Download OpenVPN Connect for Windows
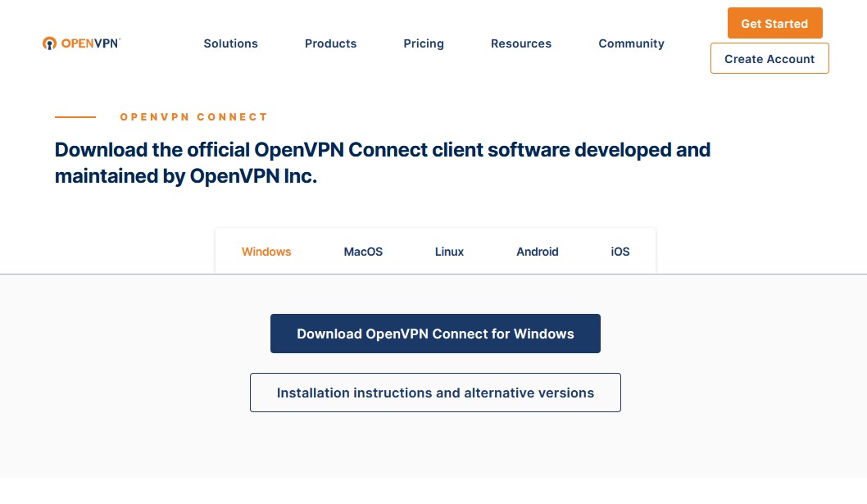The width and height of the screenshot is (867, 504). point(435,334)
